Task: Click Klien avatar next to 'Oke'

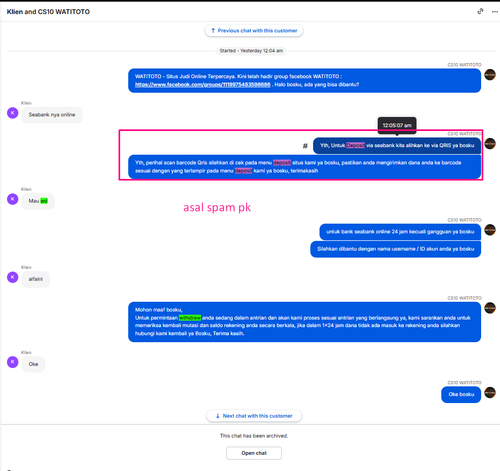Action: click(x=13, y=362)
